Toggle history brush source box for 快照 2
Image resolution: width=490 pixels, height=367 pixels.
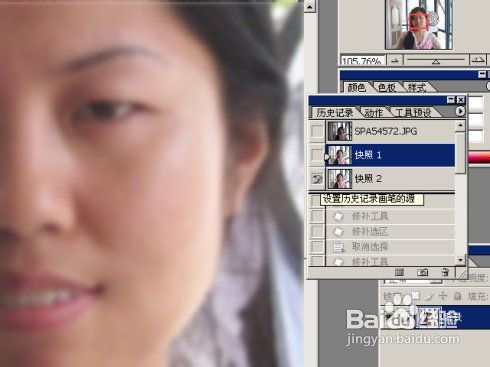tap(317, 179)
